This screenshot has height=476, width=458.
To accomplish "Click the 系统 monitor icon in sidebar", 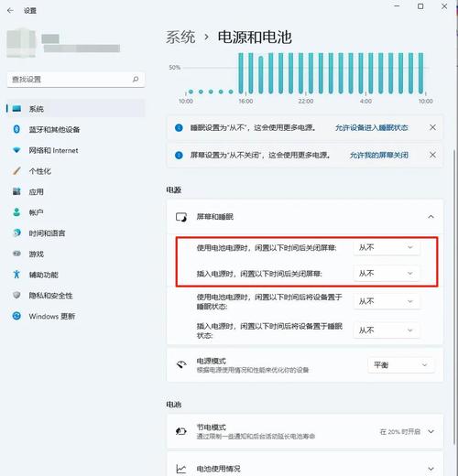I will (x=16, y=109).
